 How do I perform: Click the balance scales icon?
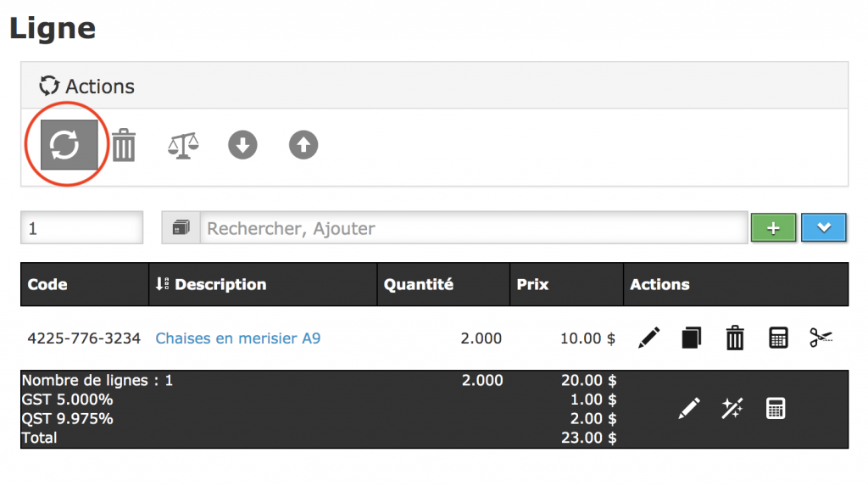click(x=183, y=146)
